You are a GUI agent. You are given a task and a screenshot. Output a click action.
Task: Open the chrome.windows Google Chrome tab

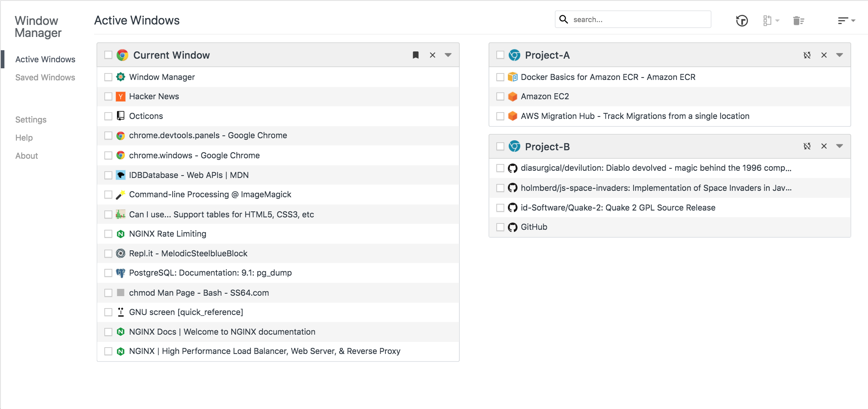(x=278, y=155)
